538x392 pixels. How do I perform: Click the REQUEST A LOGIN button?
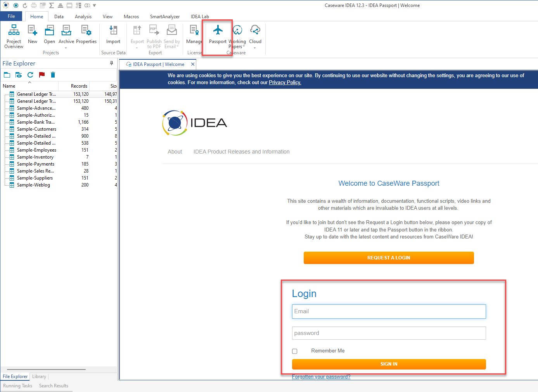tap(389, 258)
